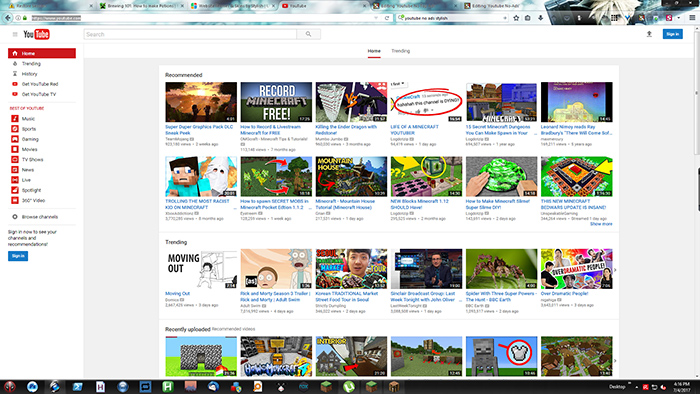The width and height of the screenshot is (700, 394).
Task: Open Live in the sidebar
Action: coord(26,180)
